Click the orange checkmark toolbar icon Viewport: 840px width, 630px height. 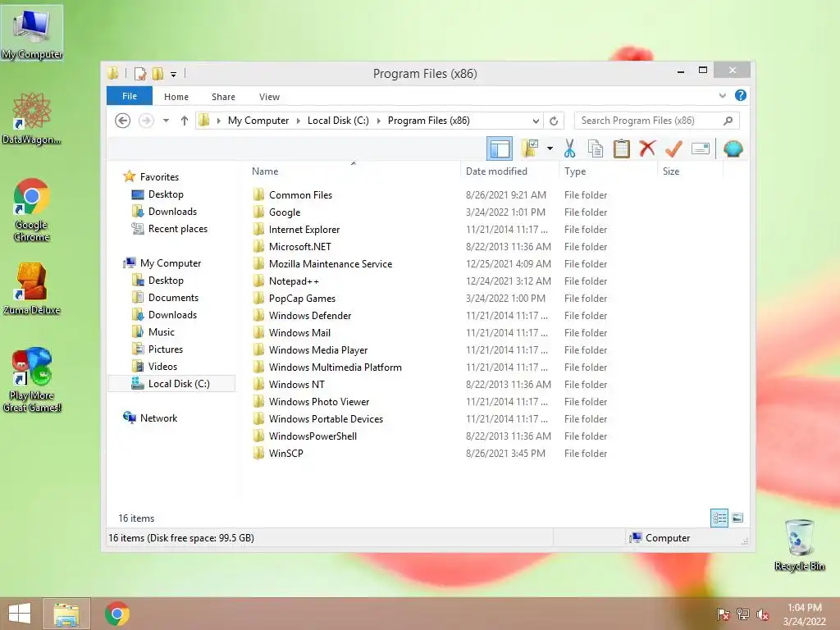[673, 148]
